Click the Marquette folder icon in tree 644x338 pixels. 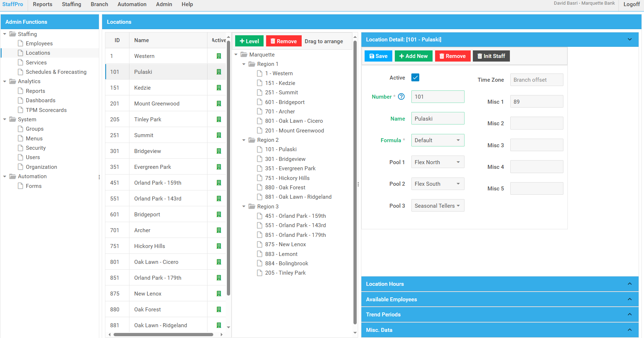pyautogui.click(x=244, y=55)
